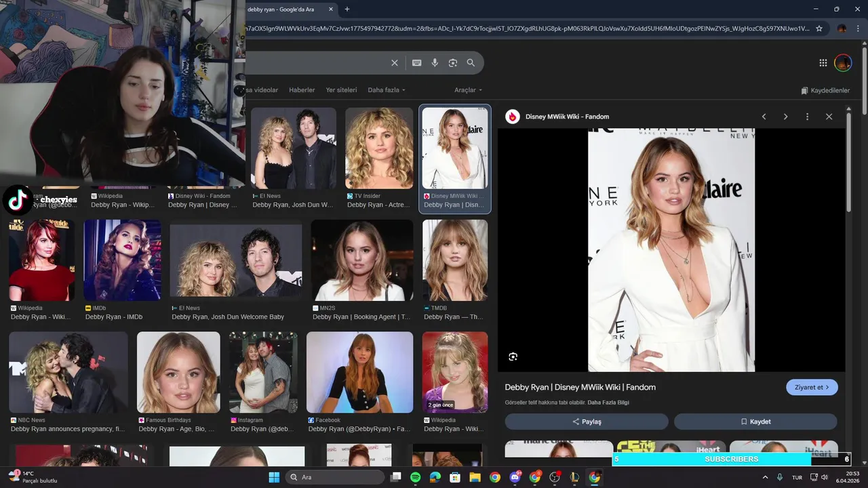
Task: Open Spotify from the taskbar
Action: [x=416, y=477]
